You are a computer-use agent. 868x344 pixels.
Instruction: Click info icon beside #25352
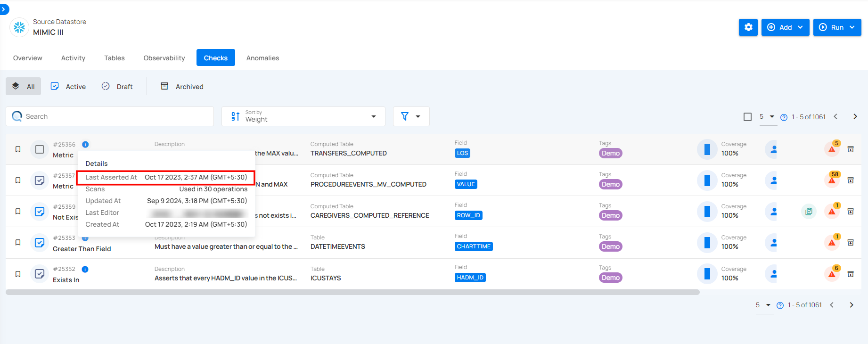[85, 270]
